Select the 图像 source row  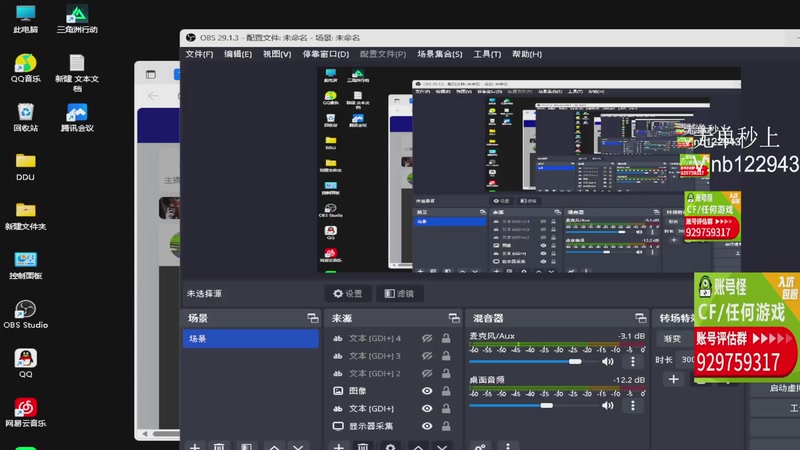click(x=393, y=391)
